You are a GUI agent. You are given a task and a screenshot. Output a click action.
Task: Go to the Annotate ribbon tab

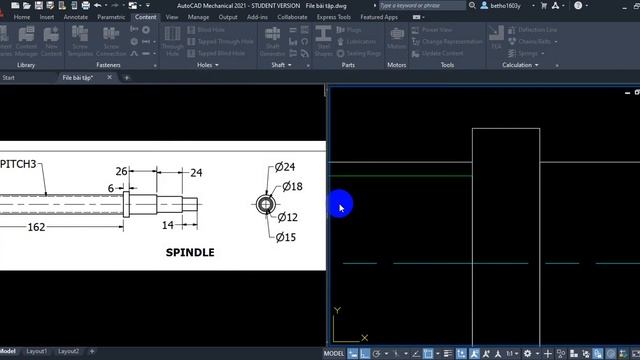tap(76, 17)
